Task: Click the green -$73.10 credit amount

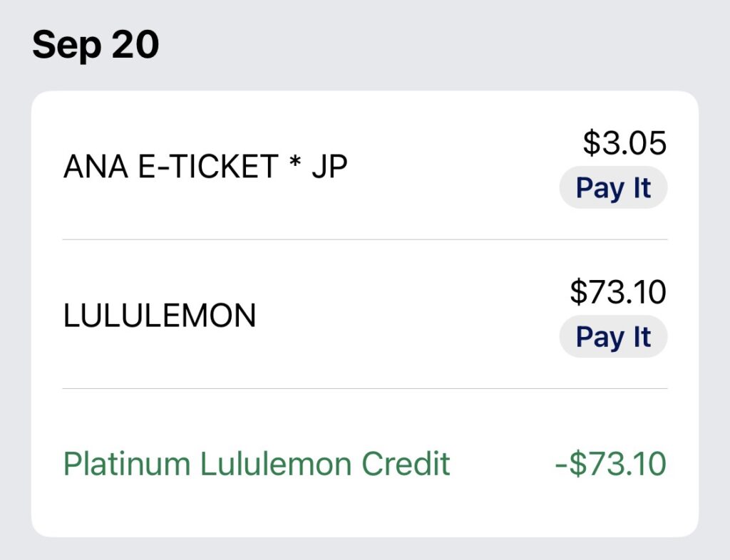Action: click(610, 464)
